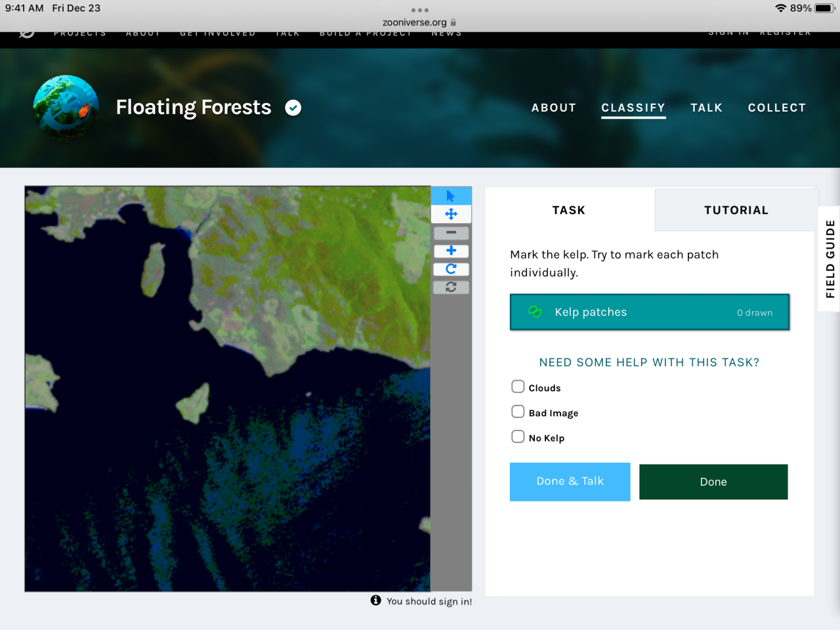Open the project ABOUT page
840x630 pixels.
pos(554,108)
